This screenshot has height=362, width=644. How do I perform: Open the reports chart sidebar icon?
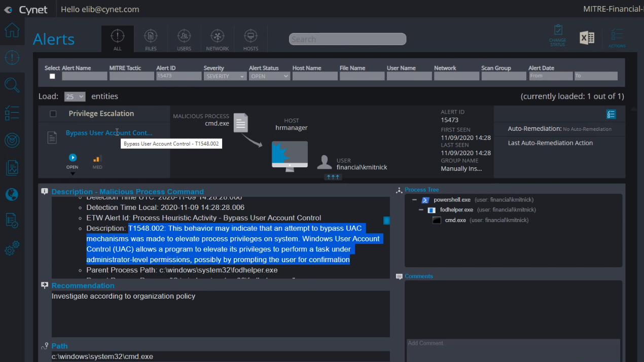pyautogui.click(x=12, y=167)
